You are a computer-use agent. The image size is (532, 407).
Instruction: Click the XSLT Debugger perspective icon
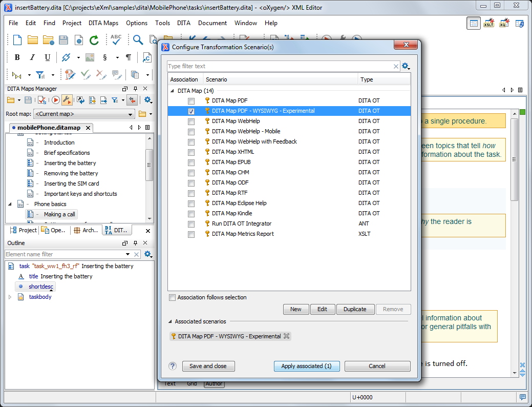coord(489,23)
